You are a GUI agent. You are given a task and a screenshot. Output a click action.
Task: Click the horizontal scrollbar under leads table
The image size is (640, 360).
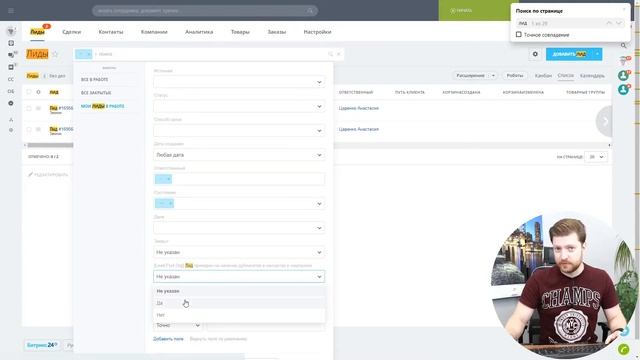(x=51, y=145)
